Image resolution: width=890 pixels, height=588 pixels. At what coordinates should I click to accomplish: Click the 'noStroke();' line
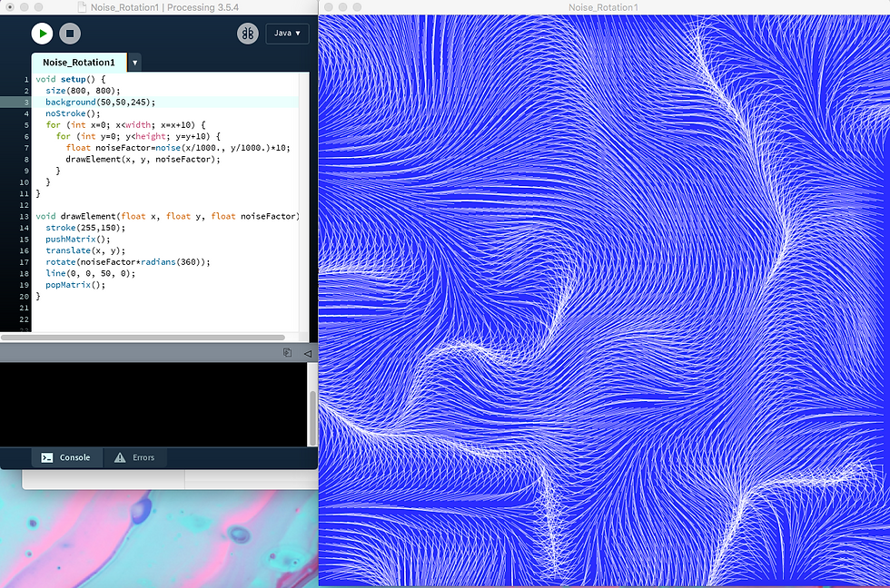(73, 113)
